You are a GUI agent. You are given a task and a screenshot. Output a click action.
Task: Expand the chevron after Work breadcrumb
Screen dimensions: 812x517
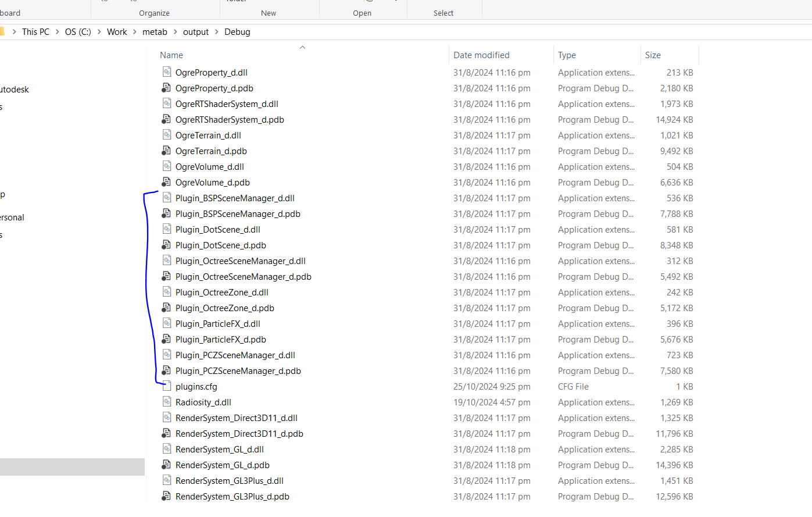pyautogui.click(x=135, y=32)
